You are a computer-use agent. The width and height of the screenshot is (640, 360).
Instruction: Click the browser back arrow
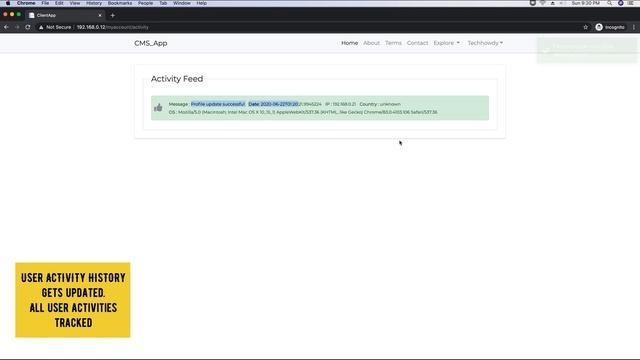click(6, 27)
